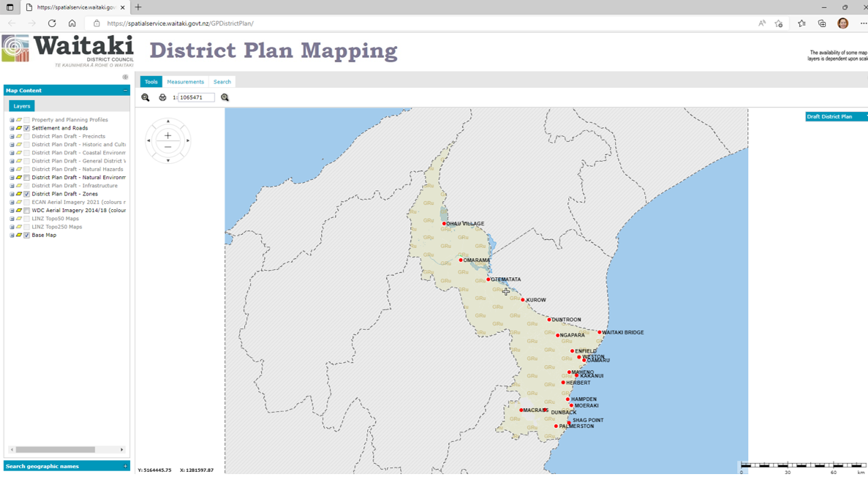This screenshot has width=868, height=477.
Task: Expand Property and Planning Profiles tree node
Action: point(12,120)
